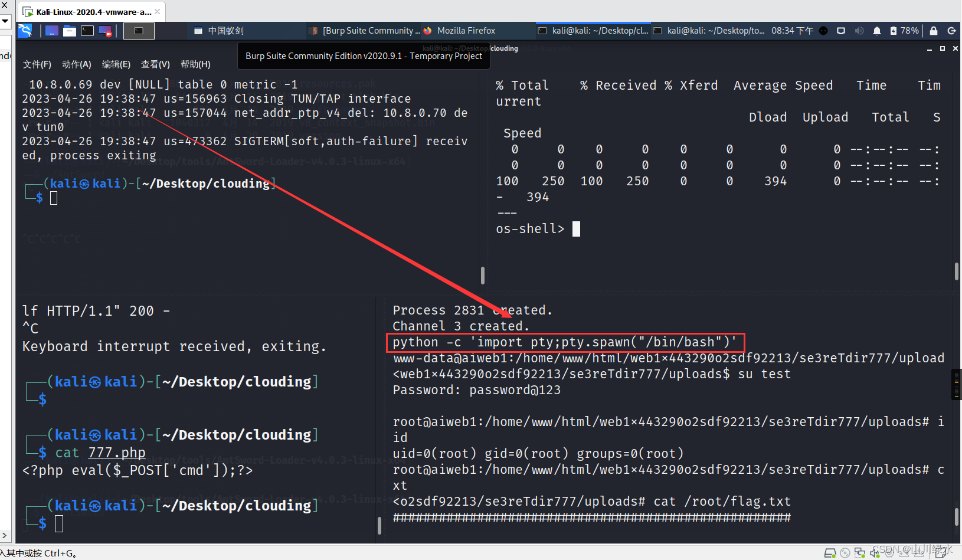This screenshot has height=560, width=962.
Task: Click 'Keyboard interrupt received, exiting.' text
Action: click(x=174, y=346)
